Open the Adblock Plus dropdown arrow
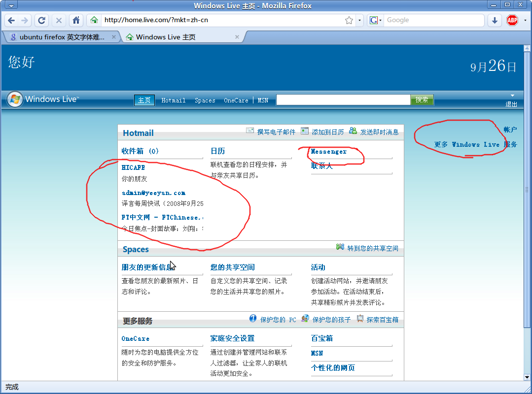532x394 pixels. (526, 20)
